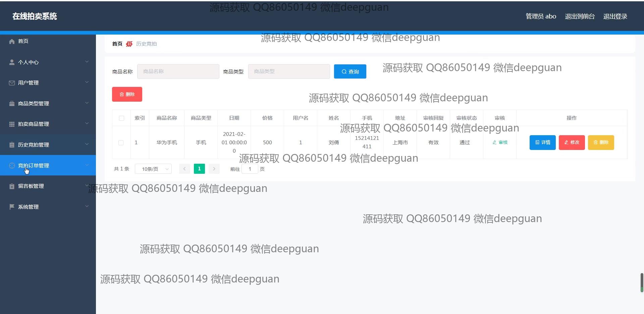This screenshot has height=314, width=644.
Task: Click the 商品名称 search input field
Action: point(178,71)
